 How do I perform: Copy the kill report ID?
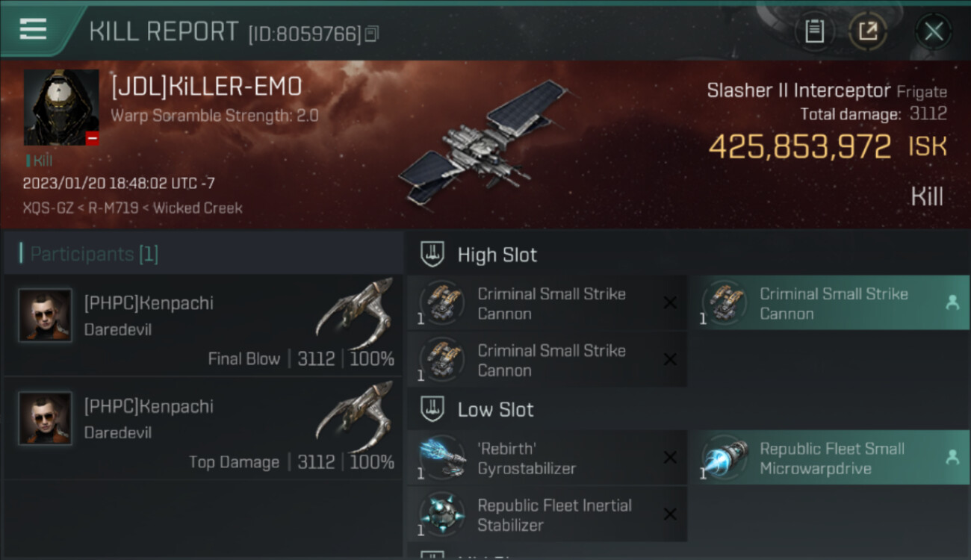point(371,33)
